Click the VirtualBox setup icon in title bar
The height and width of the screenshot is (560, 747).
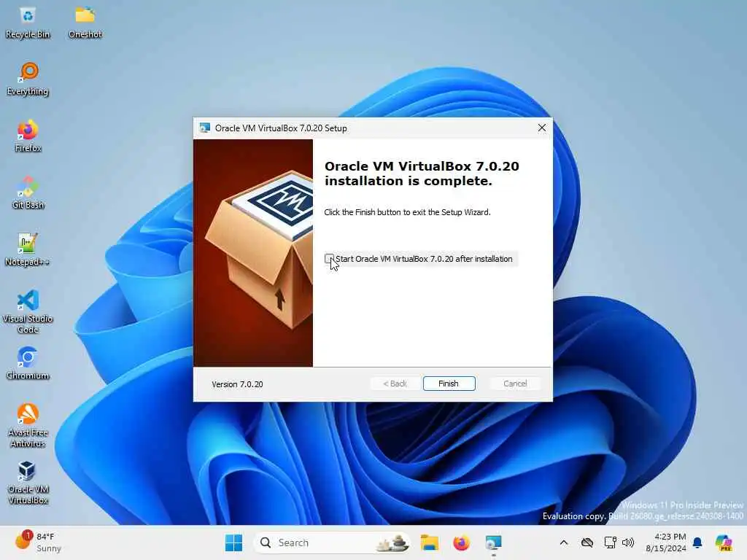(x=205, y=128)
